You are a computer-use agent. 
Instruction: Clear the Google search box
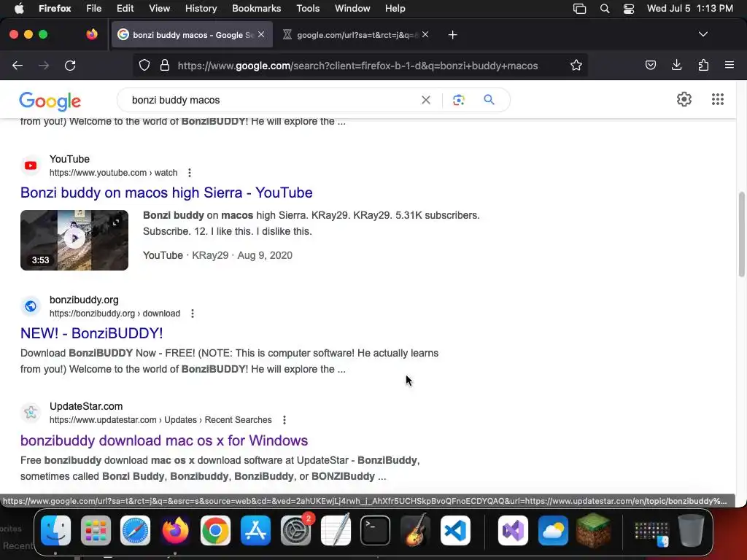click(426, 100)
